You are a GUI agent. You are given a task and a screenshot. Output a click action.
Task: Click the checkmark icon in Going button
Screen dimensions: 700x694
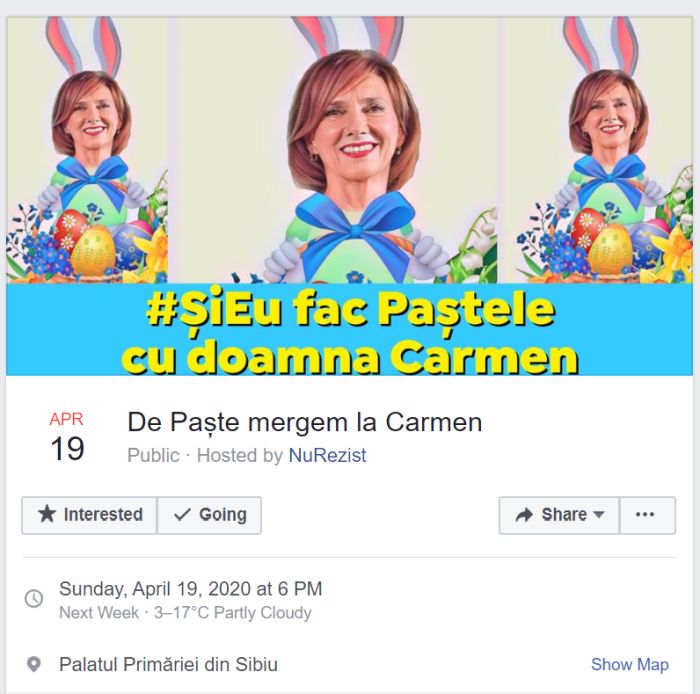pos(182,515)
